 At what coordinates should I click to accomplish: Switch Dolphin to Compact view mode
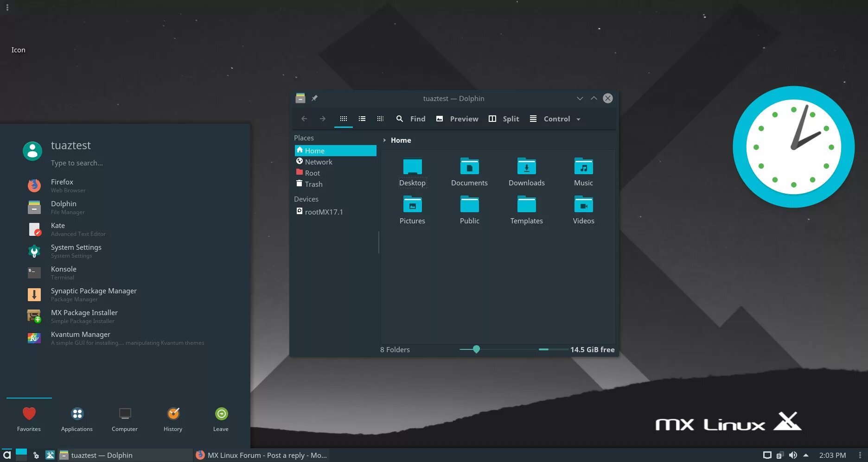[362, 119]
